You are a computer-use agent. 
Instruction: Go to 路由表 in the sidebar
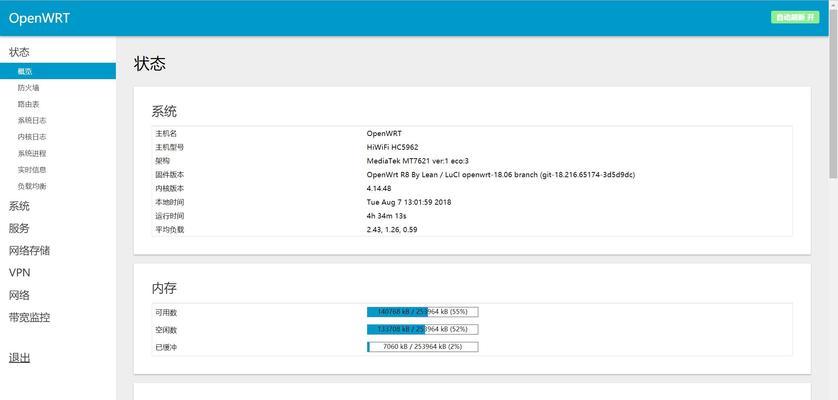pyautogui.click(x=28, y=104)
